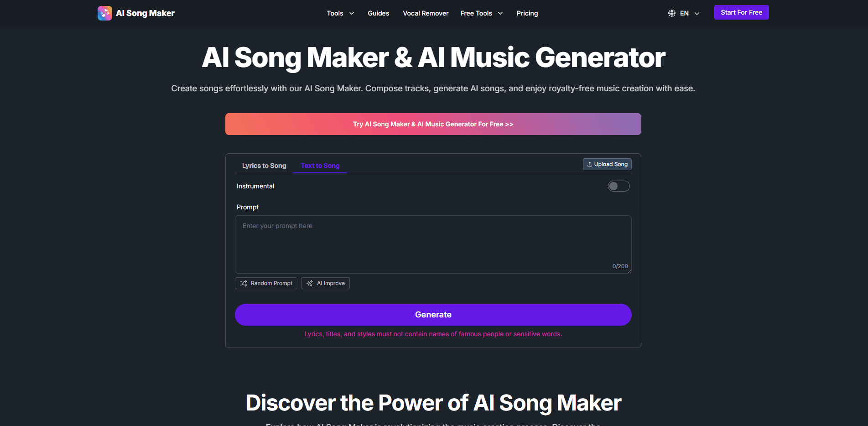Click the sparkle icon on AI Improve
Viewport: 868px width, 426px height.
(x=310, y=283)
